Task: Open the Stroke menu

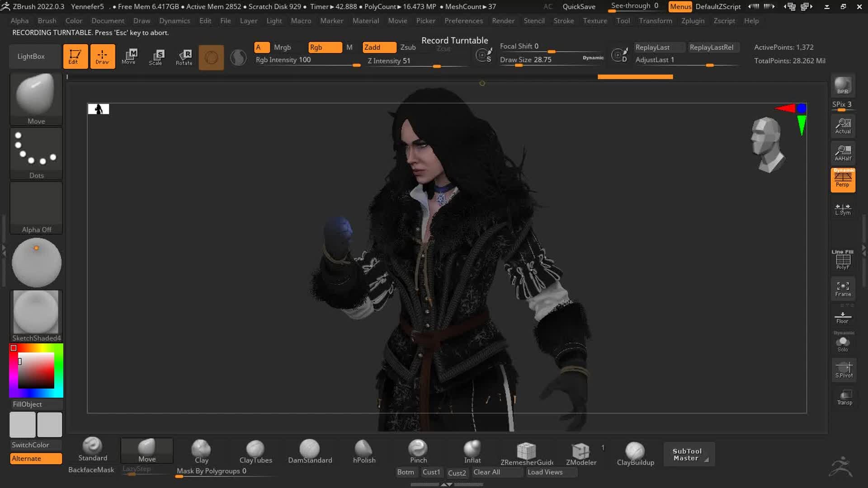Action: 564,21
